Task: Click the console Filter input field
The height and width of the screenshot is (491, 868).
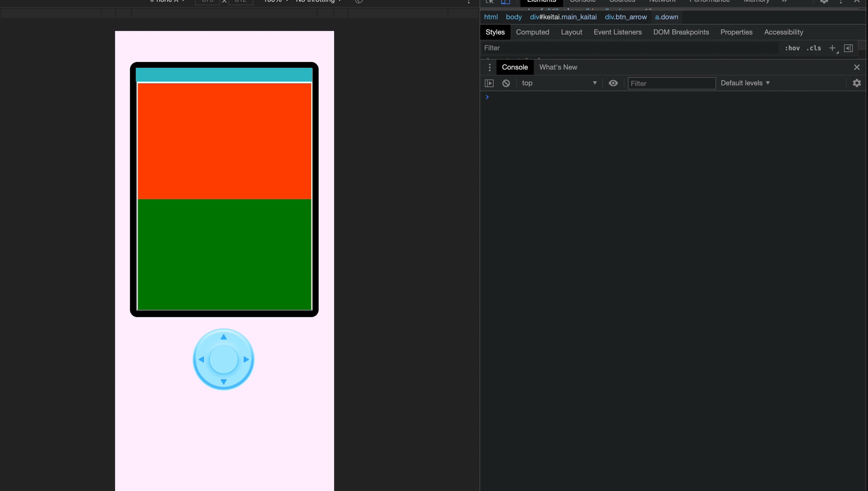Action: 671,84
